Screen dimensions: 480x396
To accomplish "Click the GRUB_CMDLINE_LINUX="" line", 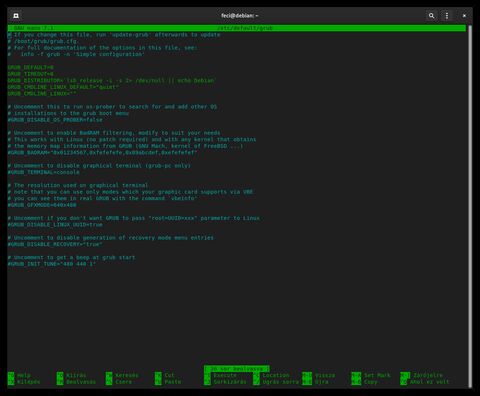I will tap(42, 94).
